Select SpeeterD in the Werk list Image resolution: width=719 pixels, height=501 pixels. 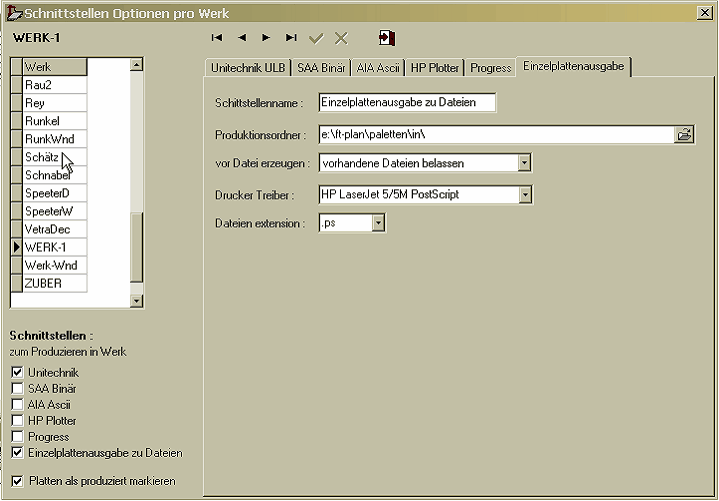pyautogui.click(x=55, y=193)
